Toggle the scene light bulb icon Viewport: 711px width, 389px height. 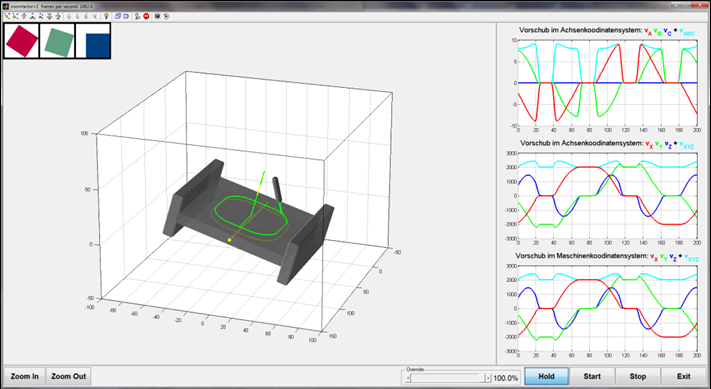106,16
